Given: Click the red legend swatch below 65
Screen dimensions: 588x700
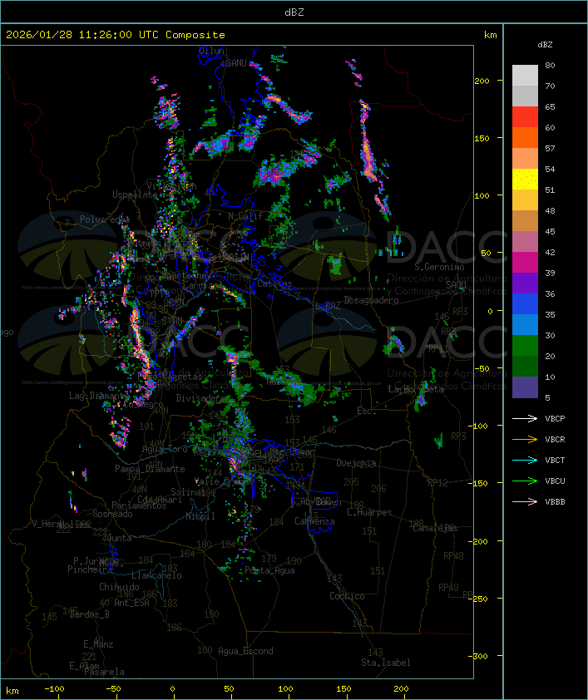Looking at the screenshot, I should 525,117.
